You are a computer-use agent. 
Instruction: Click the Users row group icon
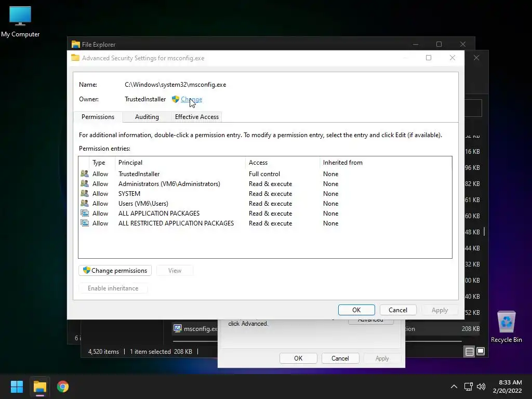85,203
